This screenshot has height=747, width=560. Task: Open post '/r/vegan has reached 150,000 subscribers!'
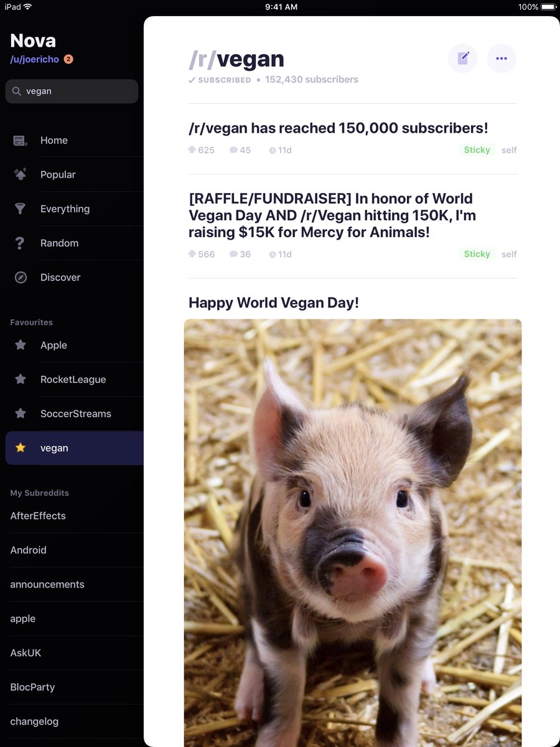pos(338,128)
